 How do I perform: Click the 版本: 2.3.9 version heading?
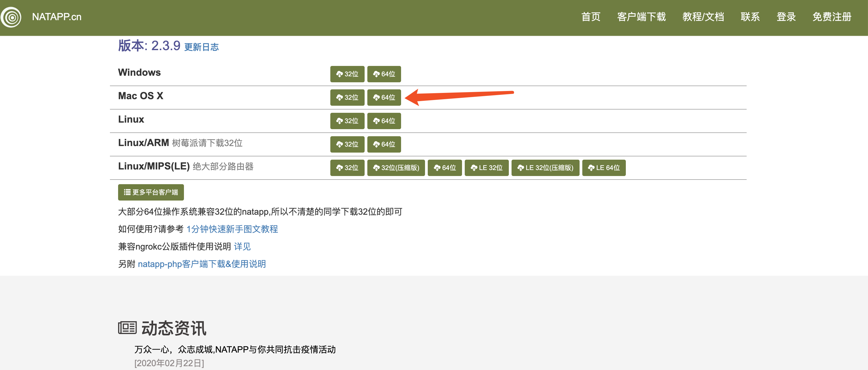[x=149, y=46]
